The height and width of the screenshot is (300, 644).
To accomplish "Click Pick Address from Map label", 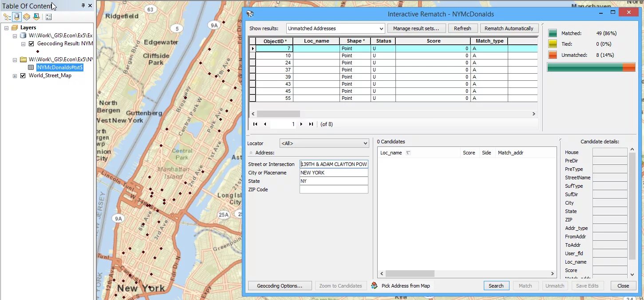I will pyautogui.click(x=406, y=286).
